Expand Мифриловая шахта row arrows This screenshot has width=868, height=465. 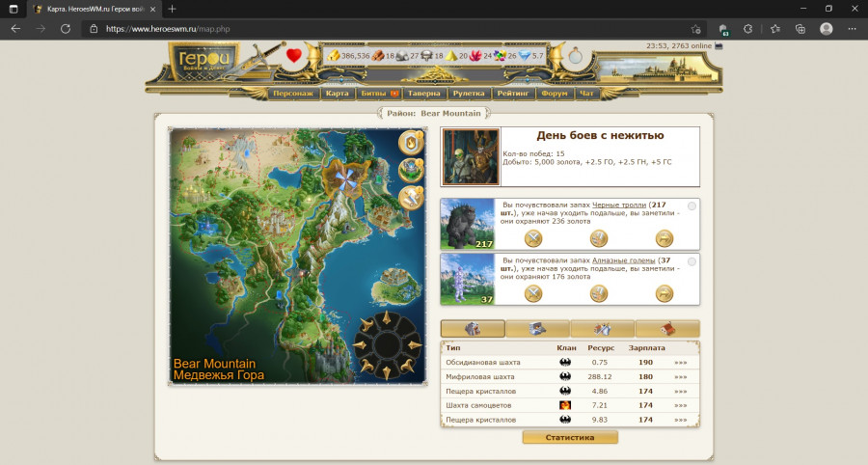[680, 377]
